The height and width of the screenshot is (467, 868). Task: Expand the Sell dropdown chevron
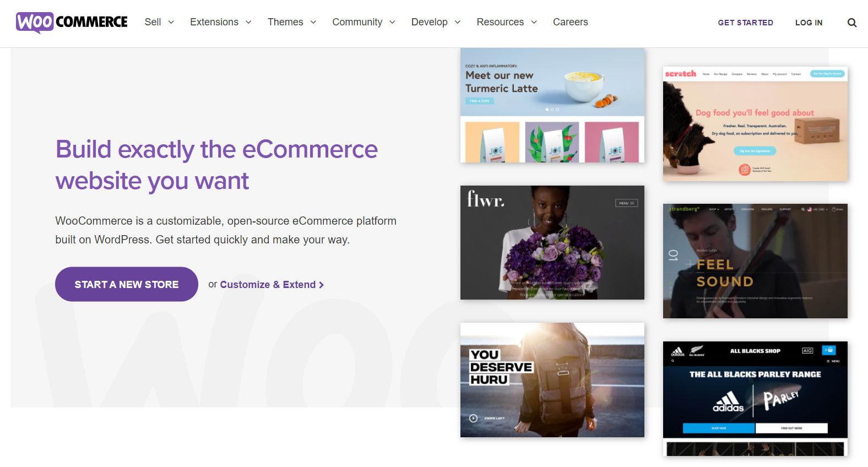(x=171, y=22)
